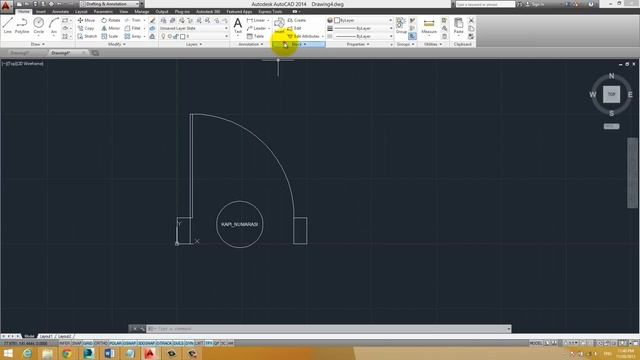Screen dimensions: 640x360
Task: Toggle LWT lineweight display in status bar
Action: click(x=199, y=344)
